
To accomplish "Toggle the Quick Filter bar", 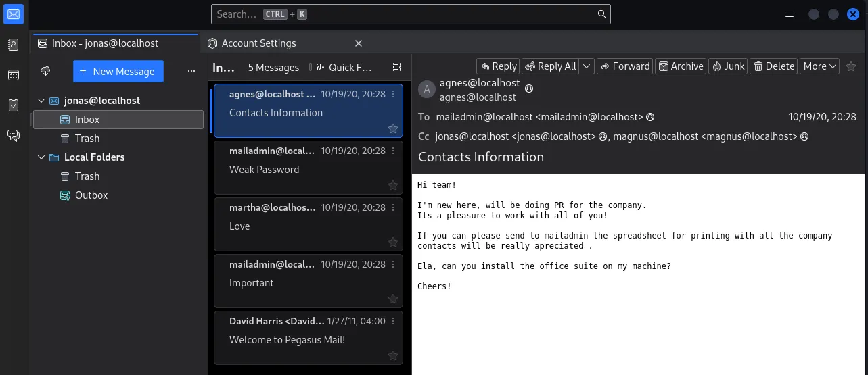I will coord(342,67).
